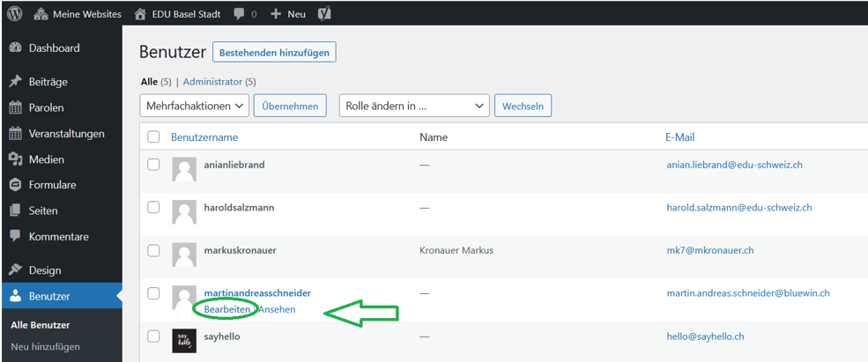
Task: Select the checkbox for anianliebrand
Action: (154, 165)
